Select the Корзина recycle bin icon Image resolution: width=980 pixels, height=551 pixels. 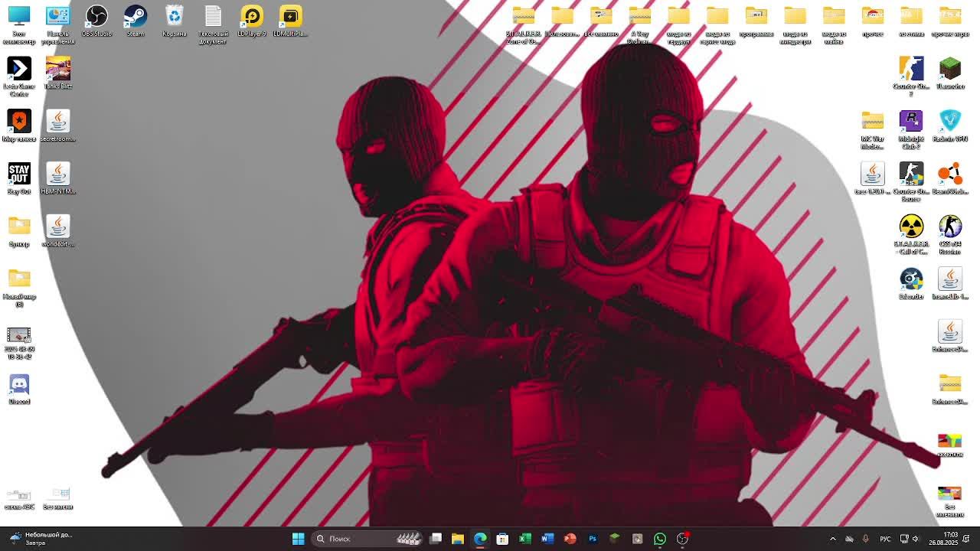[x=175, y=21]
